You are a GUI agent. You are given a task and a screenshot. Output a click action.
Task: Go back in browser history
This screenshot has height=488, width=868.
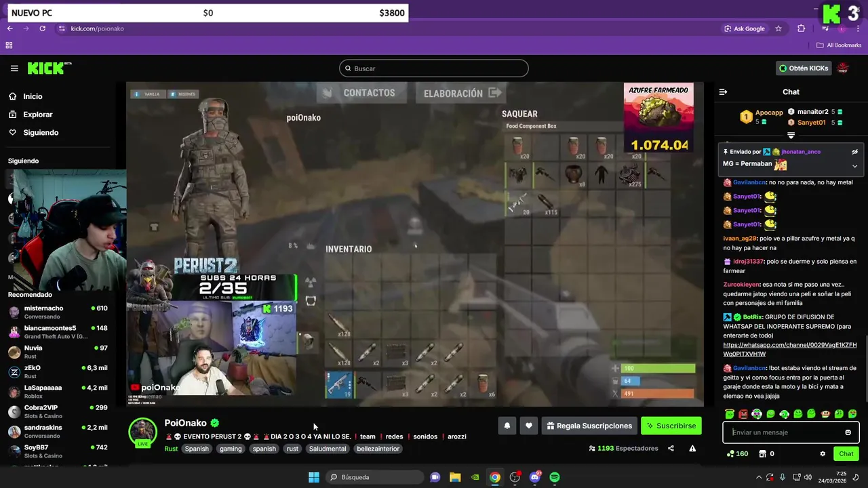[10, 28]
